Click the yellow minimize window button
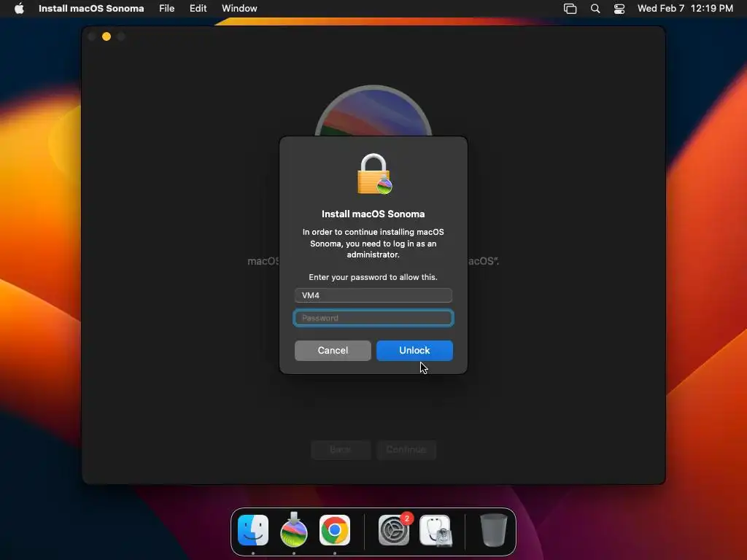 click(107, 36)
